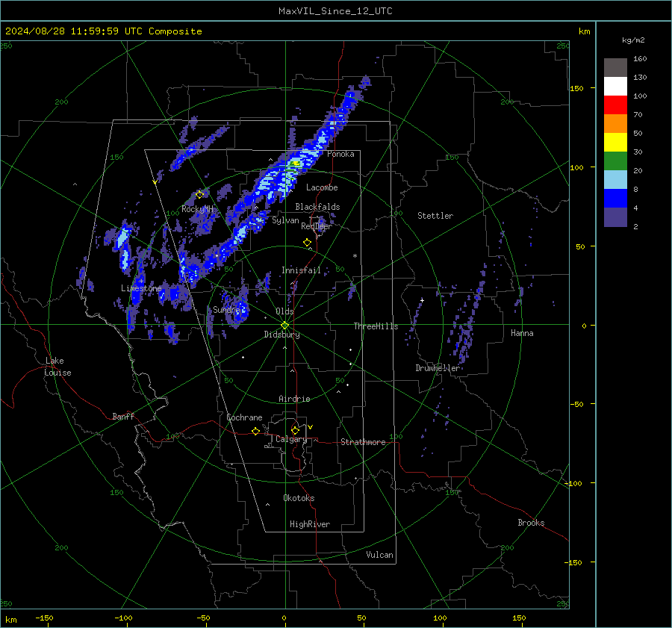Click the Ponoka city label

click(x=340, y=154)
